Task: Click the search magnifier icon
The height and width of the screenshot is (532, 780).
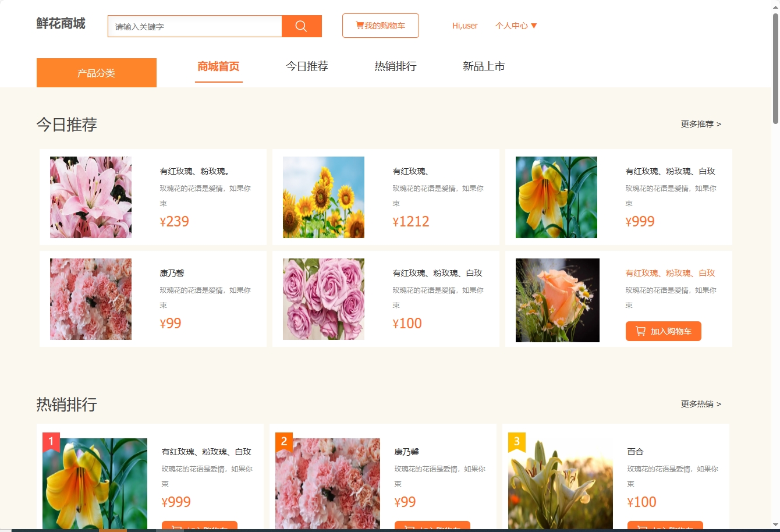Action: click(301, 26)
